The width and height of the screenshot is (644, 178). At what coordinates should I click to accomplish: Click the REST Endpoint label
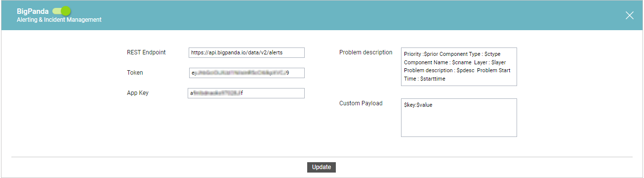[x=146, y=52]
